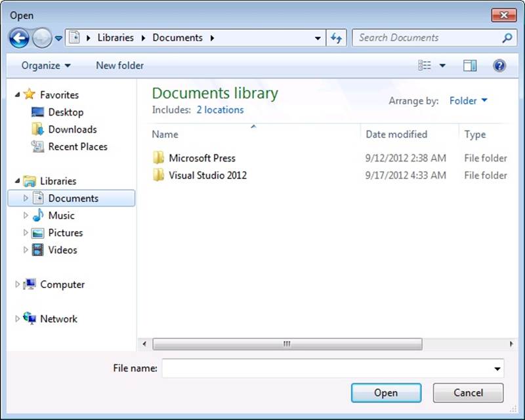Image resolution: width=525 pixels, height=420 pixels.
Task: Open Recent Places
Action: pos(78,147)
